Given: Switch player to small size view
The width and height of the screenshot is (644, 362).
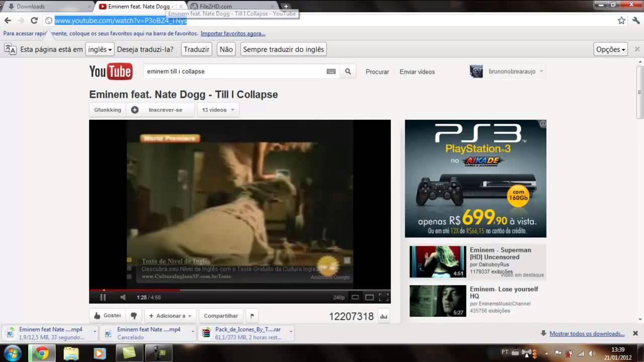Looking at the screenshot, I should tap(355, 297).
